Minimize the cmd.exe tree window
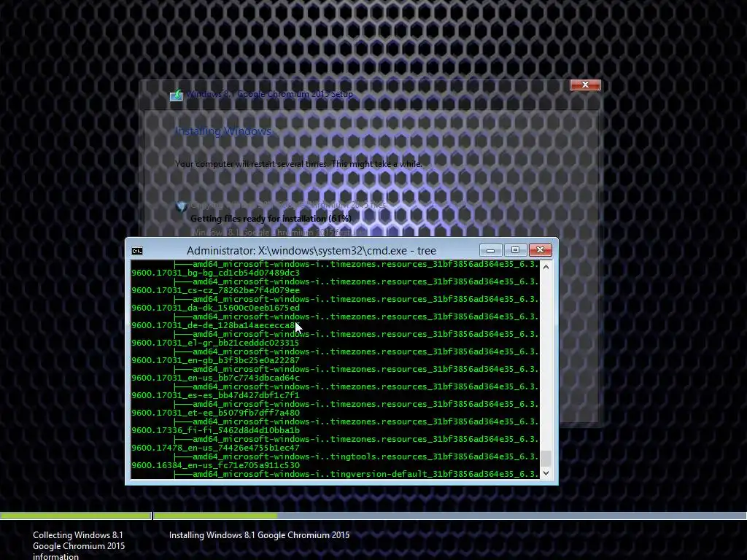Image resolution: width=747 pixels, height=560 pixels. [x=490, y=250]
